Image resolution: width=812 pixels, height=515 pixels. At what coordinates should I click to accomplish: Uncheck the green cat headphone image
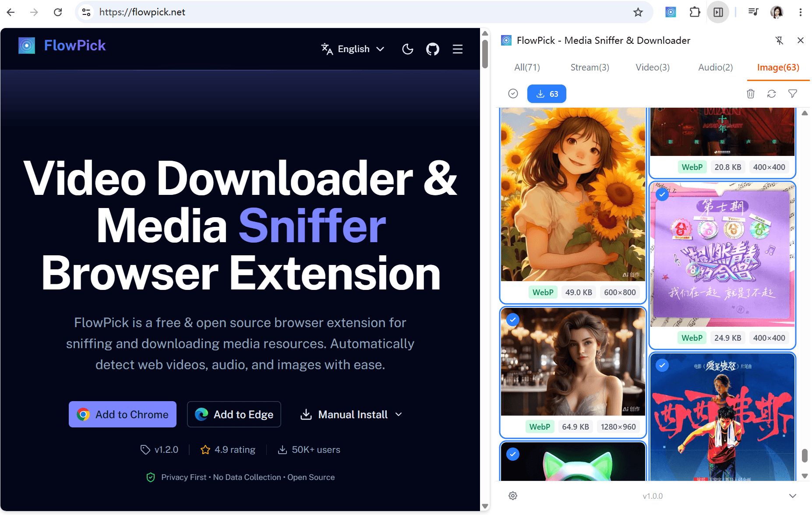coord(513,454)
